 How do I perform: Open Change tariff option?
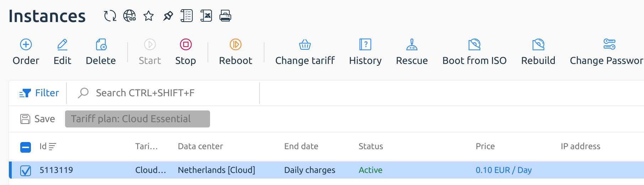point(305,52)
